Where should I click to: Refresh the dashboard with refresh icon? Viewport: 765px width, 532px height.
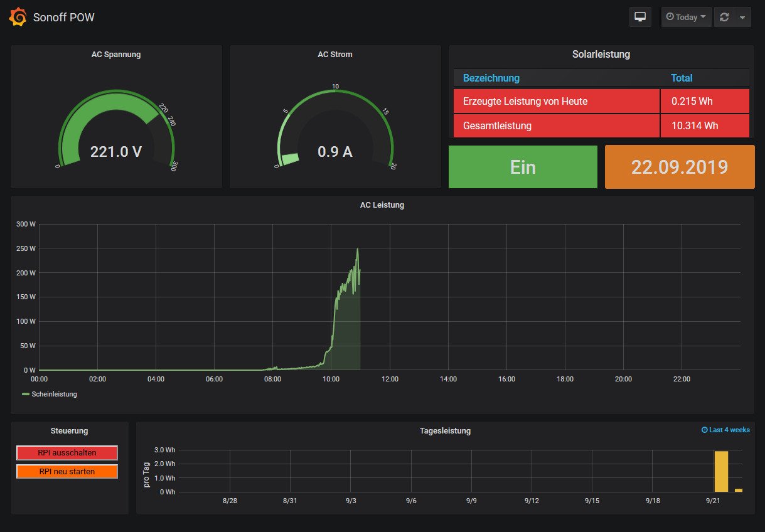(x=724, y=17)
